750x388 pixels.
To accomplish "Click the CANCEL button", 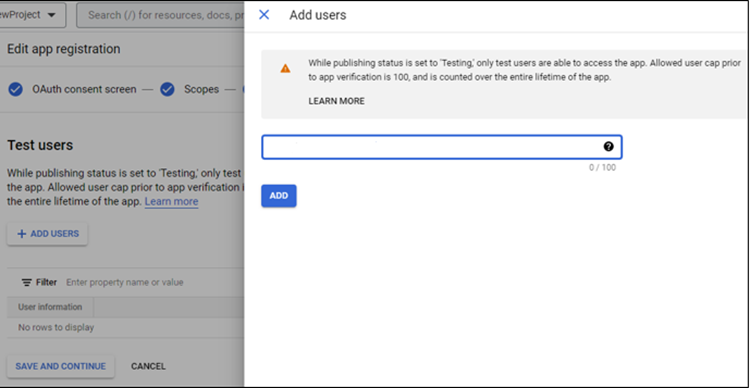I will pyautogui.click(x=148, y=366).
